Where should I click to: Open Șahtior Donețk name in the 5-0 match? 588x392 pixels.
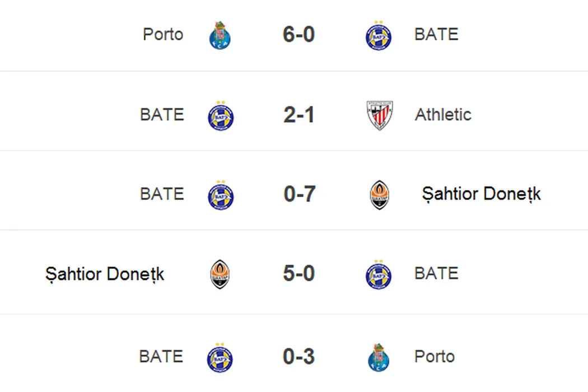pos(105,274)
